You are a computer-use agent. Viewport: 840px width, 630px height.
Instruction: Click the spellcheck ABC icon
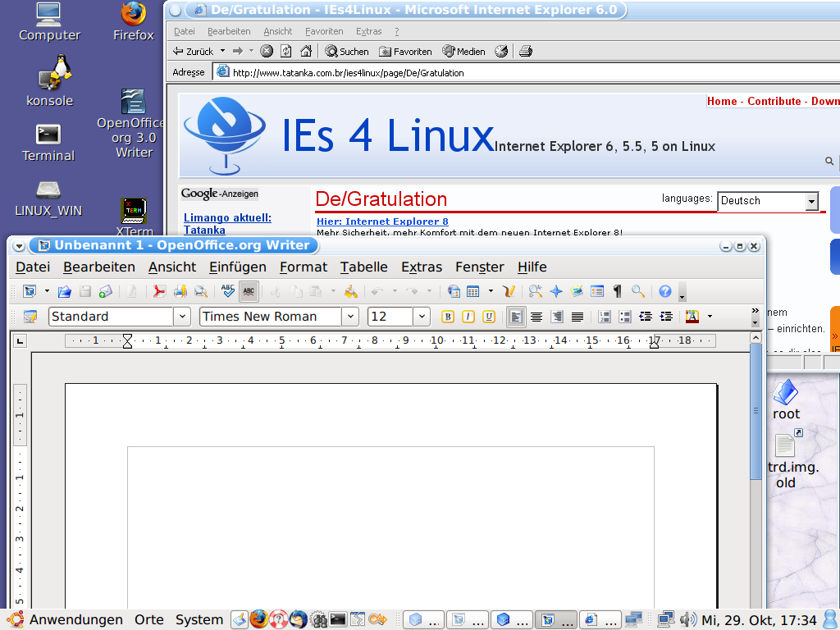[x=228, y=291]
